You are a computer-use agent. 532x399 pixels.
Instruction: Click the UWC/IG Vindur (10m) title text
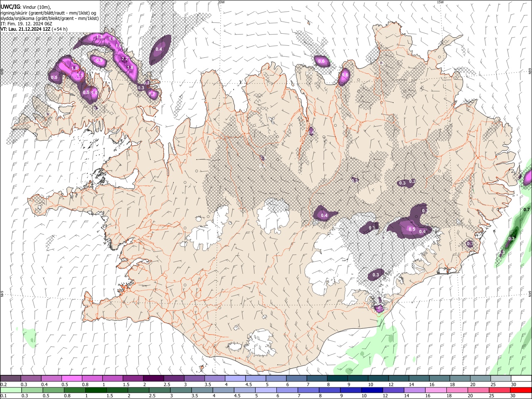pos(26,7)
